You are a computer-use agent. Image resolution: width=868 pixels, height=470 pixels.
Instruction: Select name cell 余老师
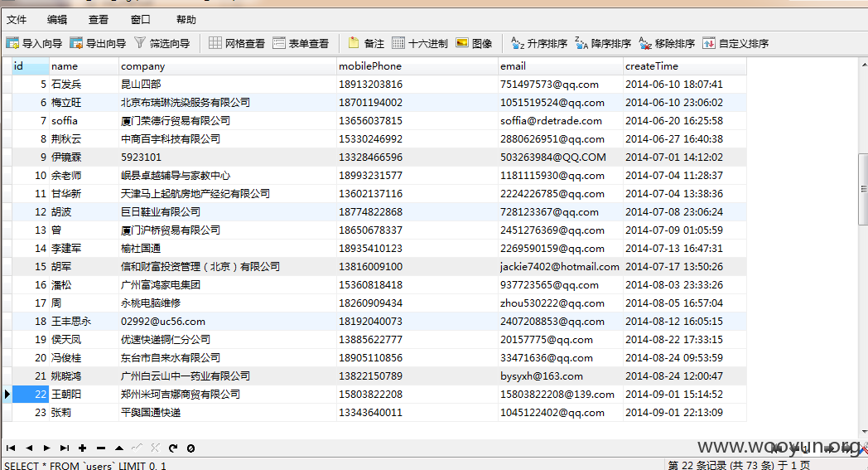point(84,176)
